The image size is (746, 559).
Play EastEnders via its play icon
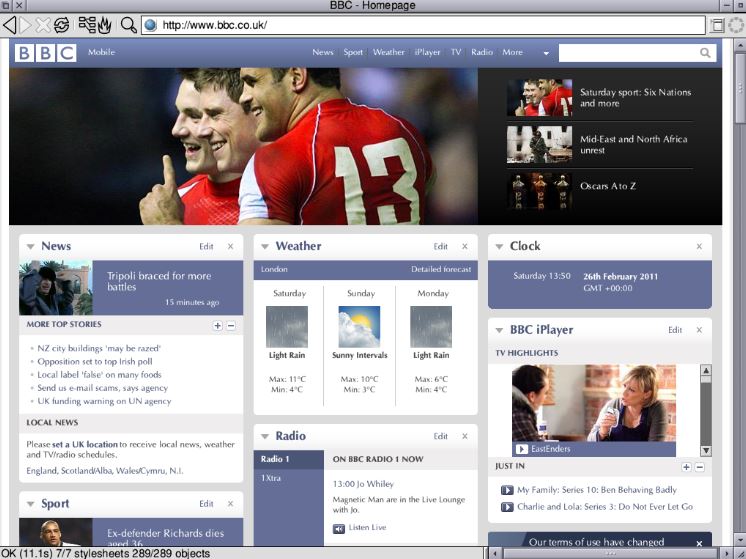click(522, 449)
